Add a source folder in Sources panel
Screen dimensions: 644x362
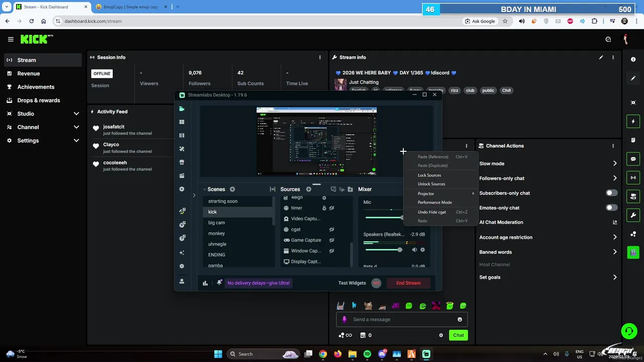pos(350,189)
